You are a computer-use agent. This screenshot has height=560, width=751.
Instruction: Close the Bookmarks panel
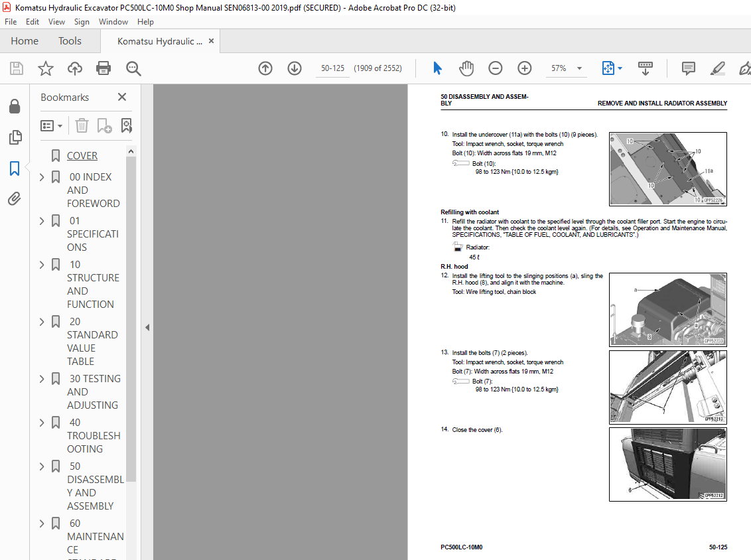tap(122, 98)
